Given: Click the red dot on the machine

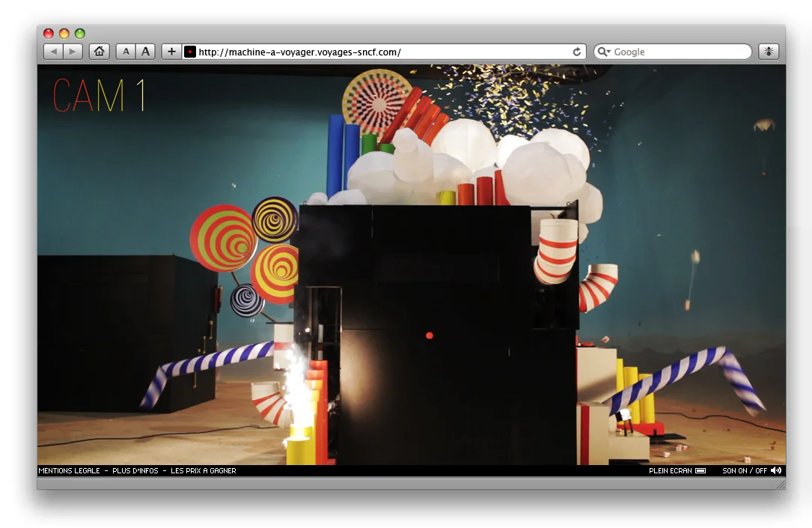Looking at the screenshot, I should 430,336.
